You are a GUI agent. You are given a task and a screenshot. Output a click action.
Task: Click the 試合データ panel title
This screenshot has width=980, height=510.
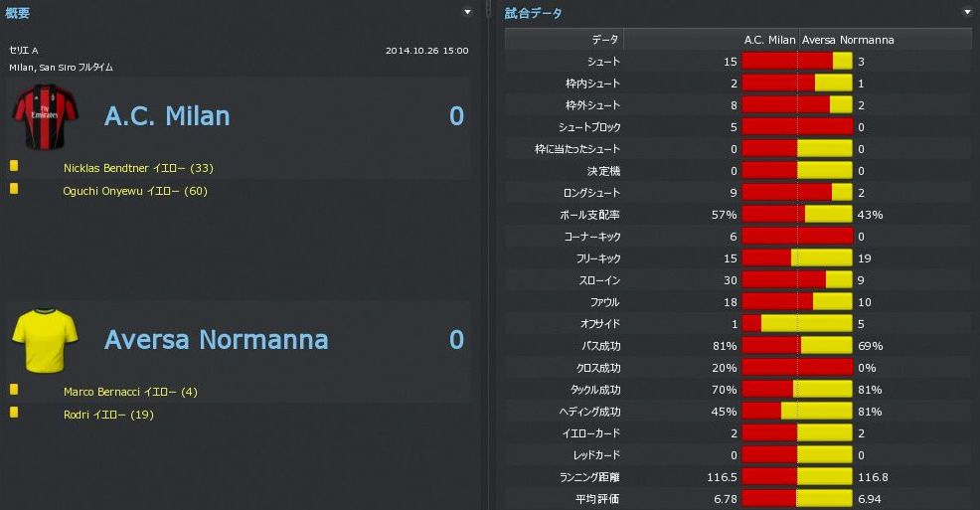[x=533, y=13]
